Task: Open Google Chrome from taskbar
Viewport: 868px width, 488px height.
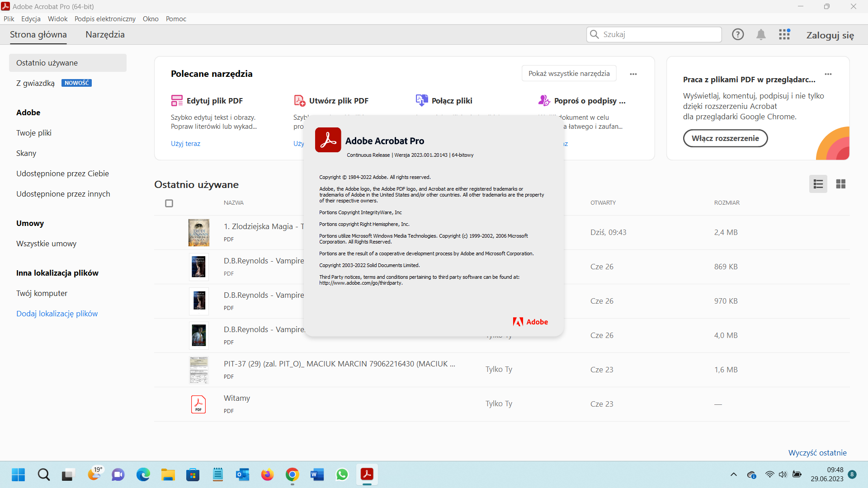Action: (292, 475)
